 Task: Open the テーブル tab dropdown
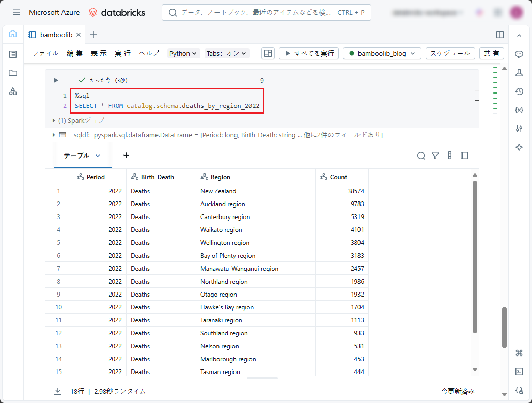pos(98,156)
